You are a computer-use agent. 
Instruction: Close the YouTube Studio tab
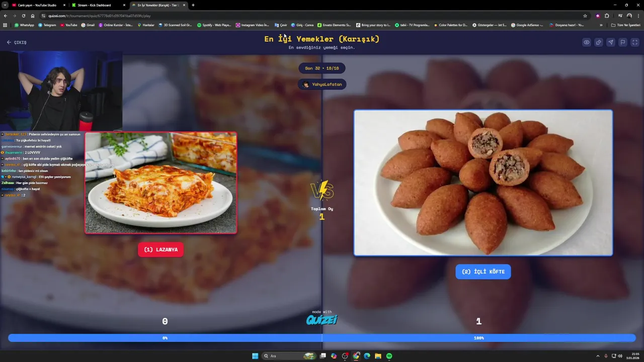(x=64, y=5)
